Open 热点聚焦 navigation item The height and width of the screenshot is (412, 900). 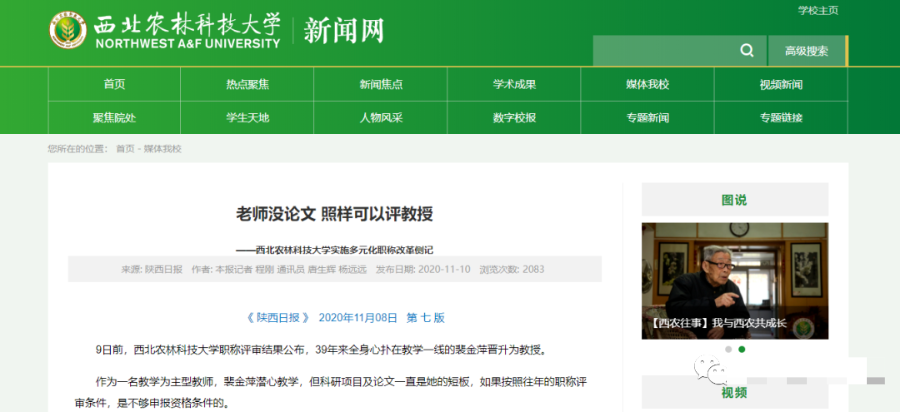247,84
